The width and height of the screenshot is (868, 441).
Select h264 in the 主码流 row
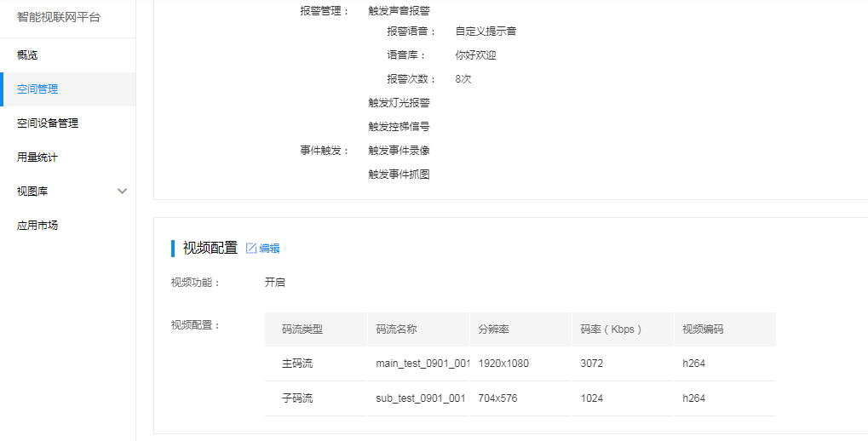(x=693, y=364)
